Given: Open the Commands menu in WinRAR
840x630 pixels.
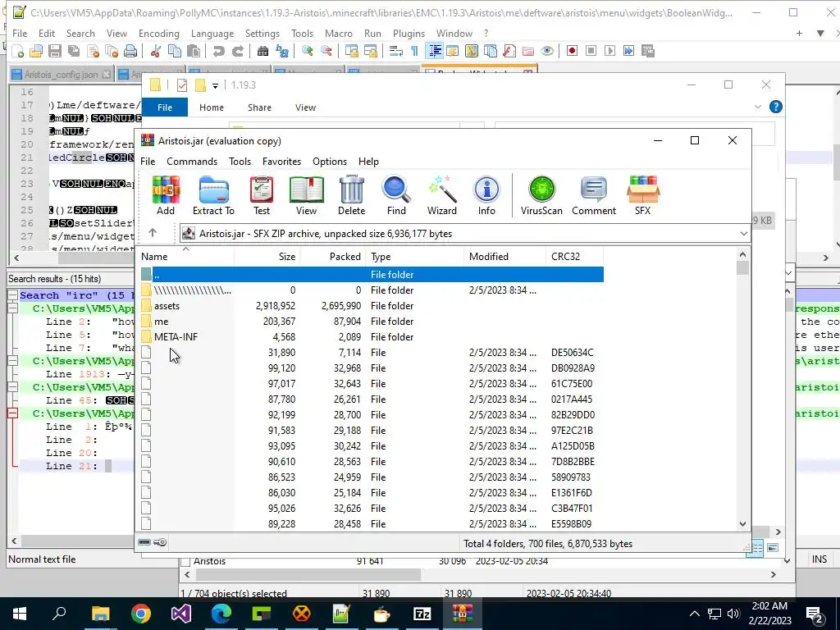Looking at the screenshot, I should [192, 162].
